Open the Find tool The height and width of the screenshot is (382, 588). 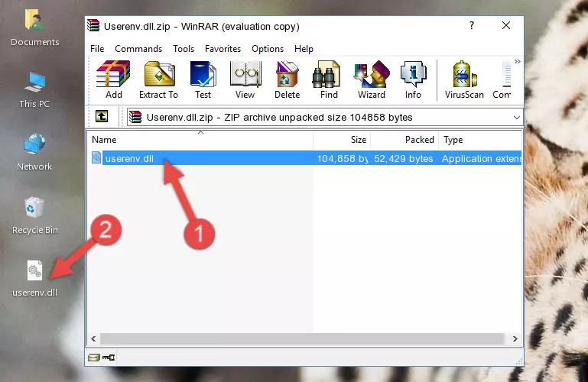[329, 79]
